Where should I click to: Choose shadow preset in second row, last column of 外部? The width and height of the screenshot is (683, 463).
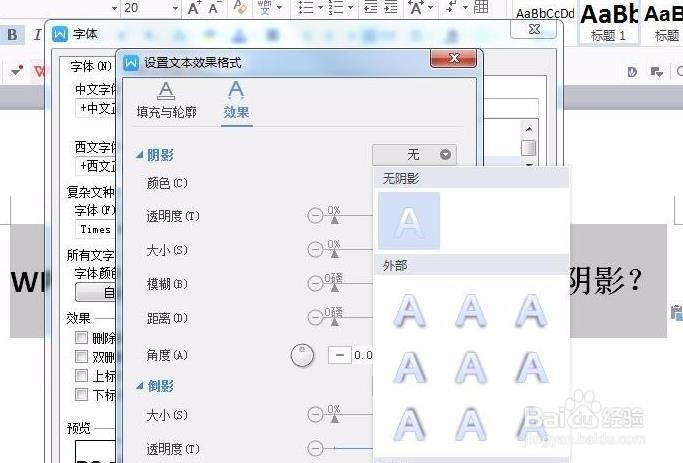coord(531,368)
